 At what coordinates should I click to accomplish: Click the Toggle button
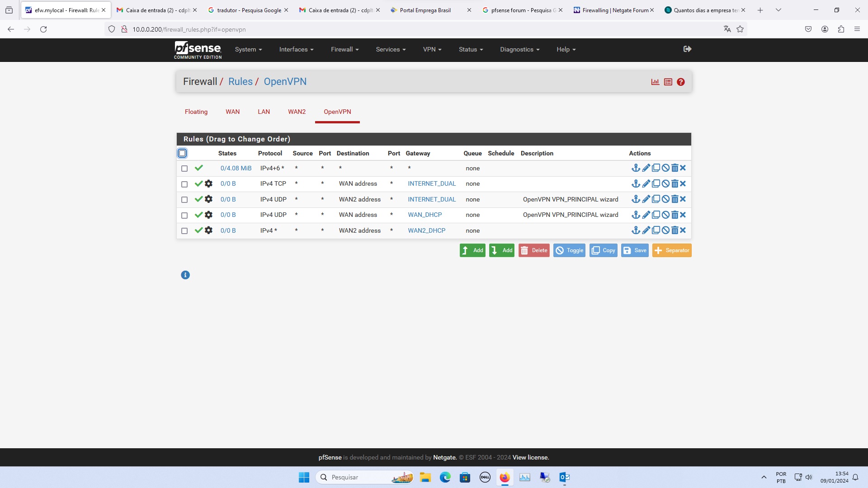[x=569, y=250]
